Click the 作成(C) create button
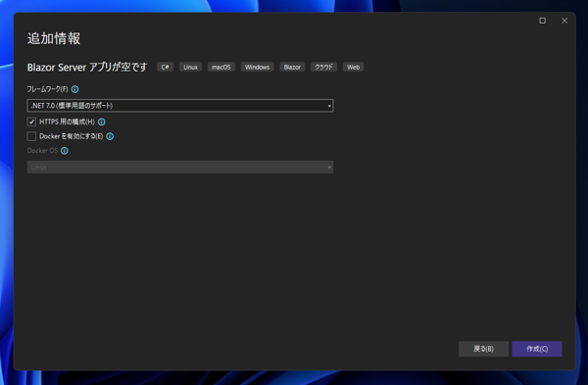This screenshot has width=588, height=385. (537, 349)
